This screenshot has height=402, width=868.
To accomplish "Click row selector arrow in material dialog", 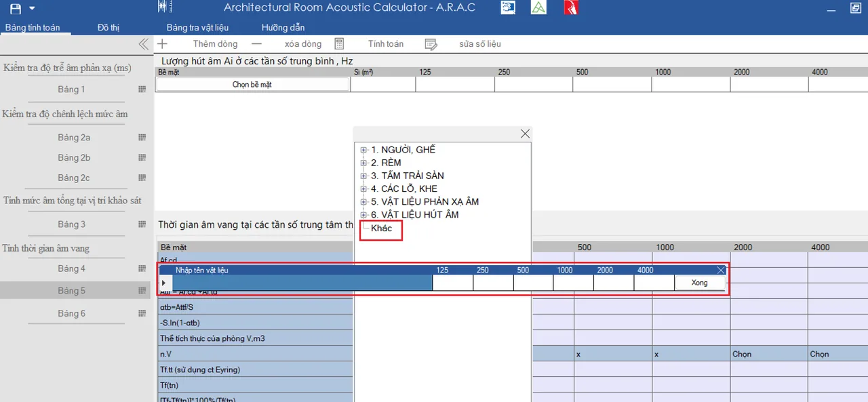I will [x=163, y=283].
